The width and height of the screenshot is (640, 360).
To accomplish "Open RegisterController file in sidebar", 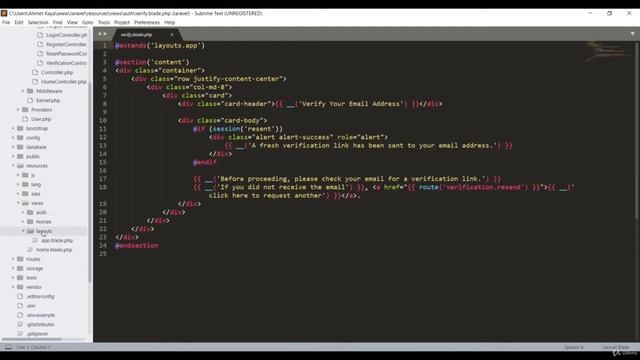I will pyautogui.click(x=66, y=44).
